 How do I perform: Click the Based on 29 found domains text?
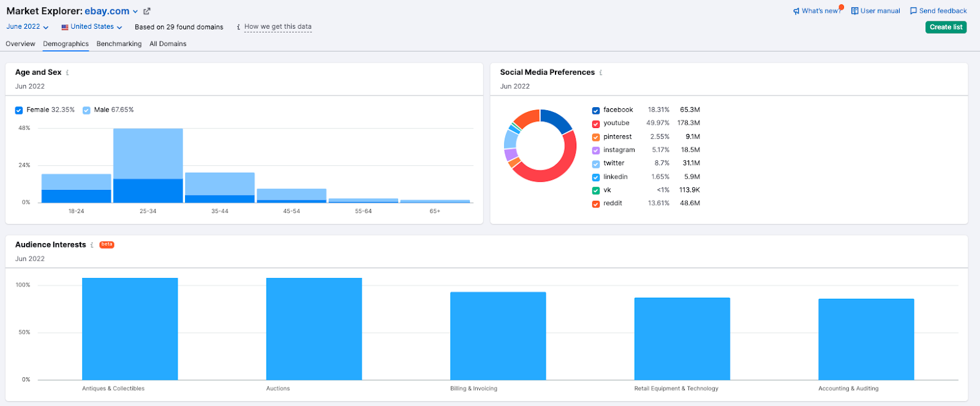pos(179,27)
